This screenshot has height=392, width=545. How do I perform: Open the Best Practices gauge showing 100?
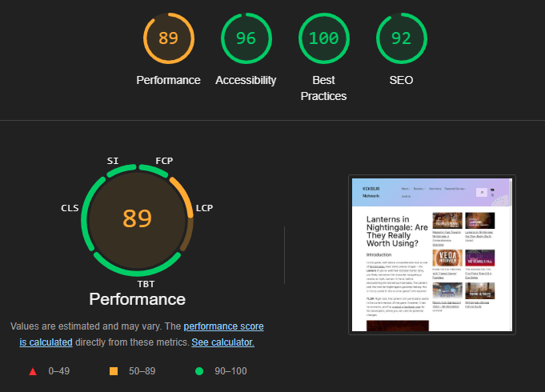(x=324, y=38)
